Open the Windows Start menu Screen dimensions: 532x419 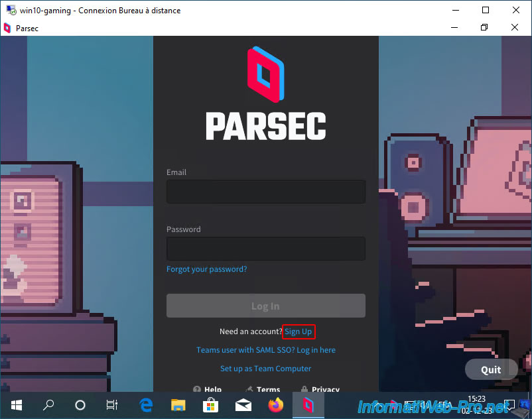click(17, 405)
